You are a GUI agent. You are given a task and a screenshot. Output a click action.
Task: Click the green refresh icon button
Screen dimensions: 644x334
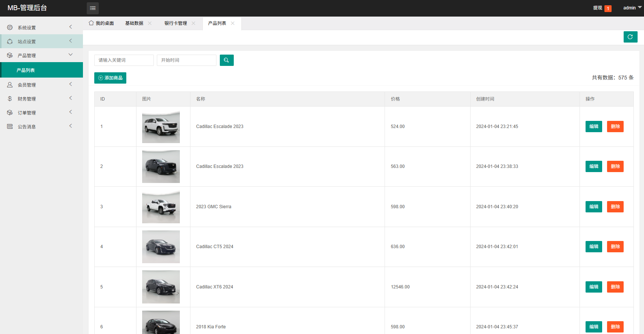tap(630, 37)
